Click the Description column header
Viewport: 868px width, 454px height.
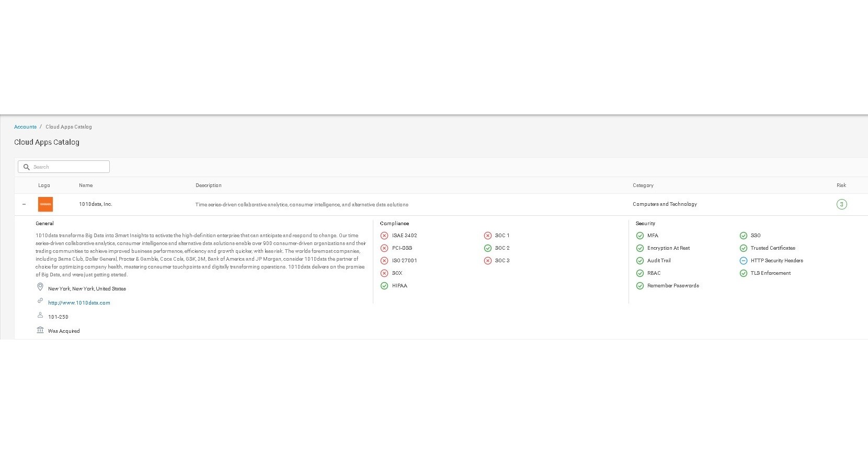click(209, 185)
